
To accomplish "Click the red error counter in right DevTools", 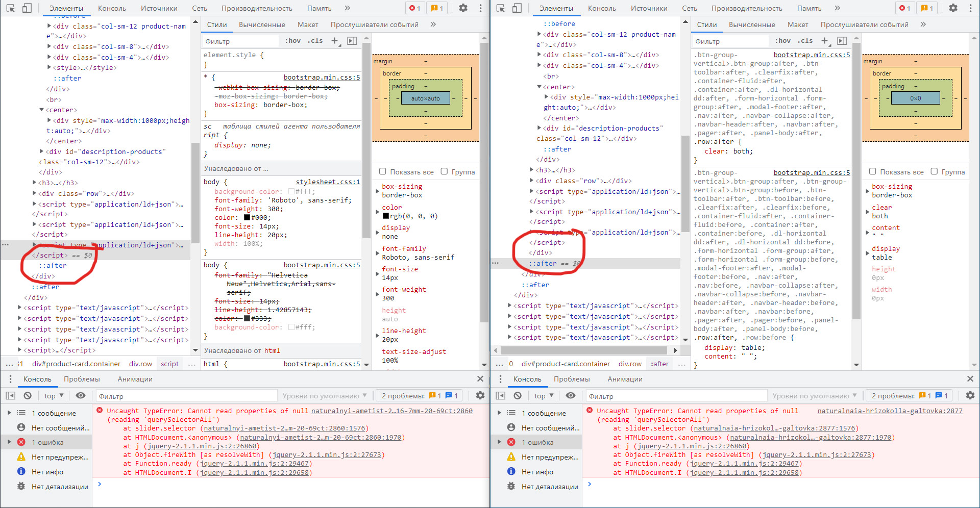I will [x=905, y=8].
